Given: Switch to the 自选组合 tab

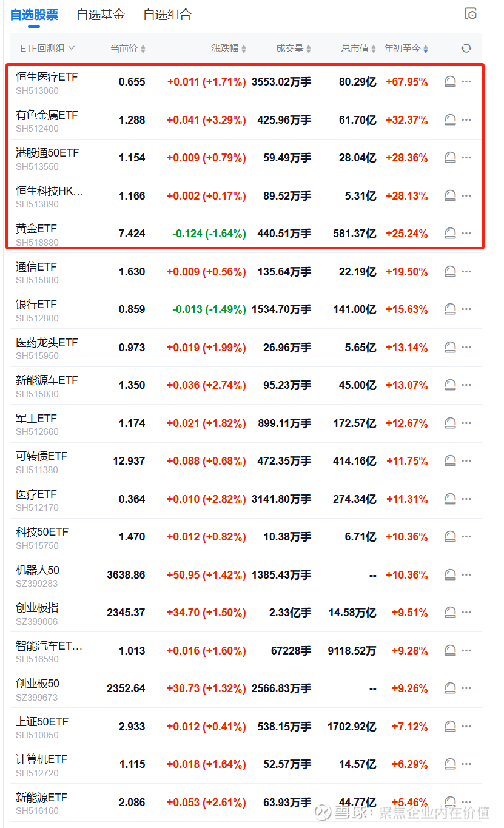Looking at the screenshot, I should click(167, 15).
